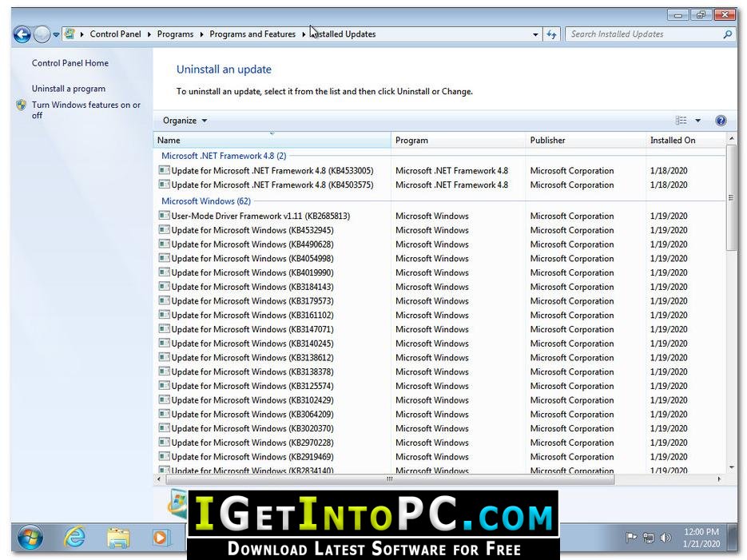Screen dimensions: 747x560
Task: Select Update for Microsoft Windows (KB3064209)
Action: tap(252, 415)
